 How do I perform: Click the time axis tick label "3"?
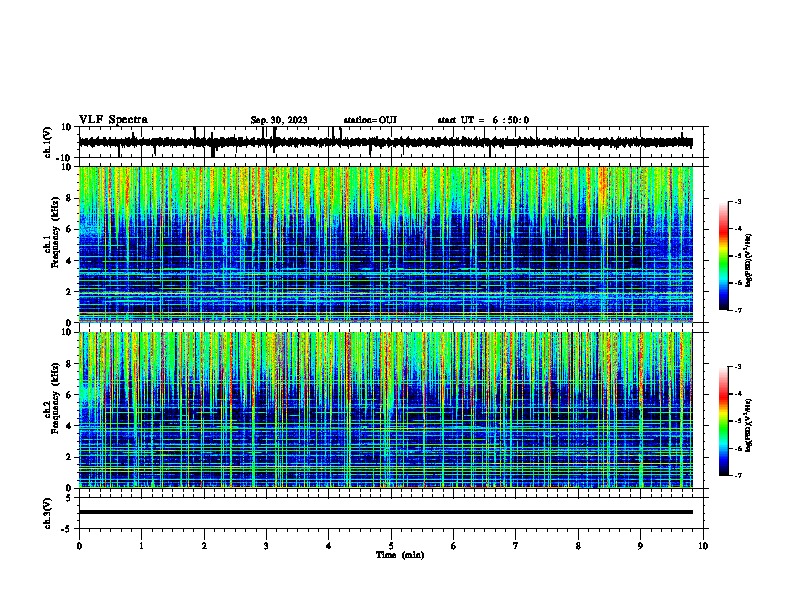click(266, 546)
